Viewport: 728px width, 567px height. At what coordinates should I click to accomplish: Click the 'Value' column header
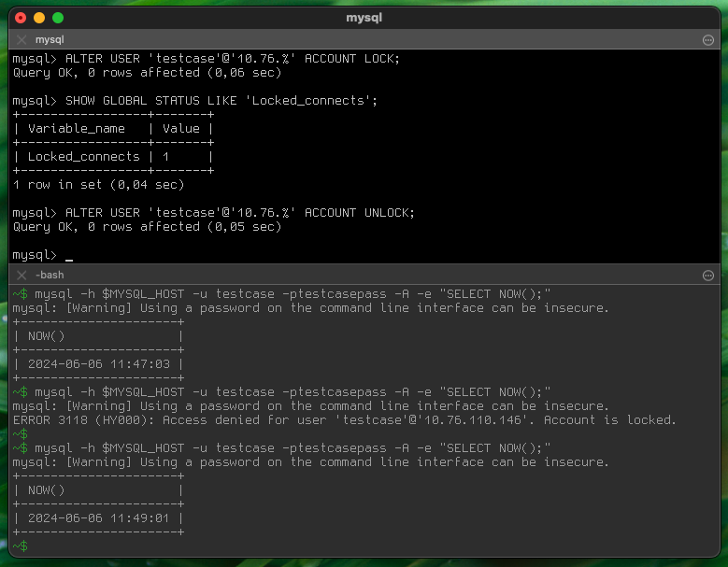181,129
